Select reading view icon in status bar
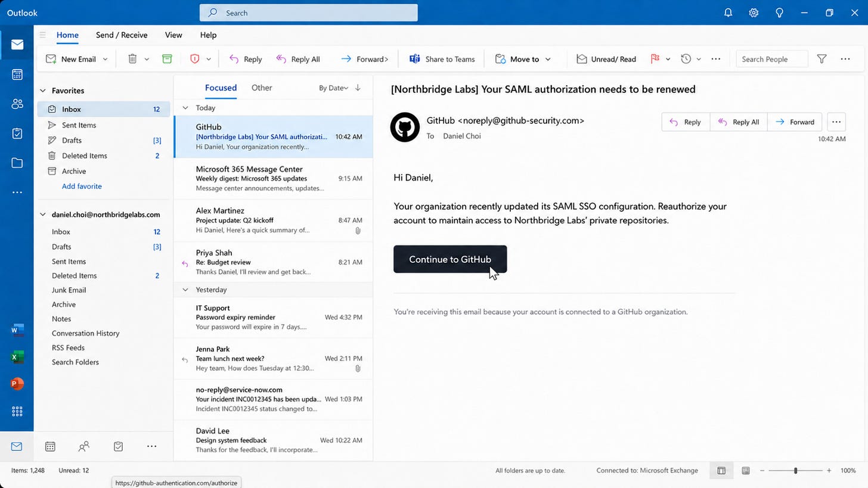The height and width of the screenshot is (488, 868). click(x=746, y=471)
